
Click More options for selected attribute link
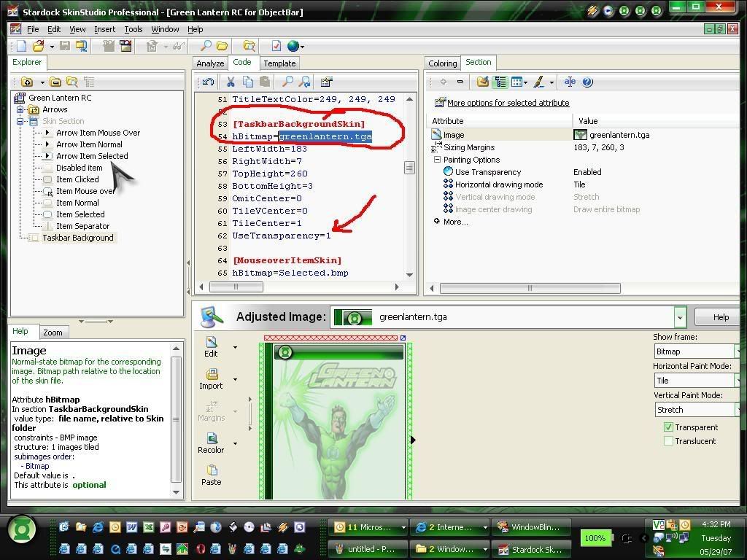pyautogui.click(x=508, y=103)
